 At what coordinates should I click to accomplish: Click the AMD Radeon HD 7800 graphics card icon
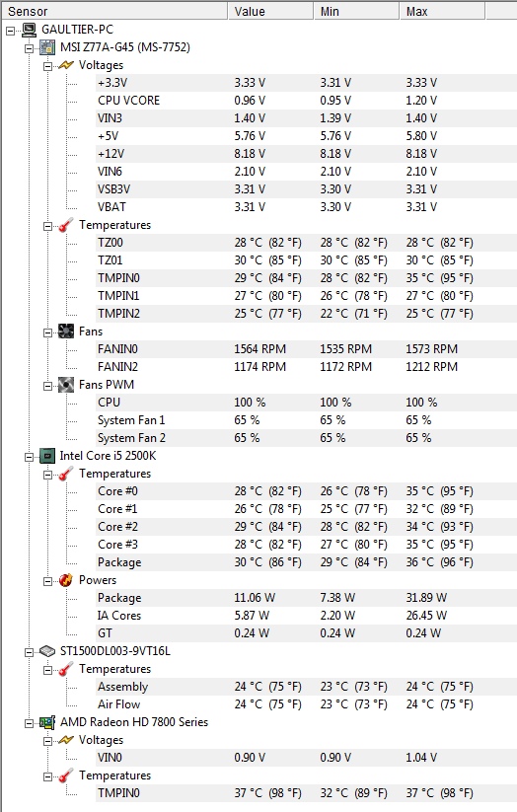pyautogui.click(x=47, y=722)
